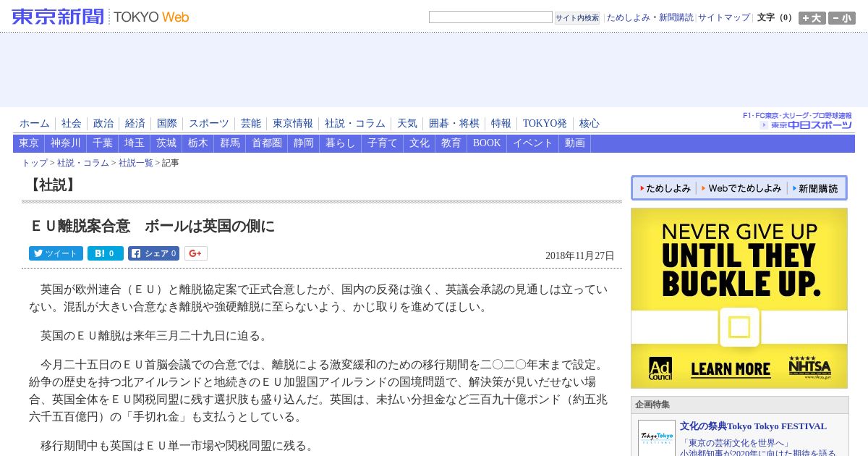
Task: Select 神奈川 in regional nav bar
Action: tap(66, 143)
